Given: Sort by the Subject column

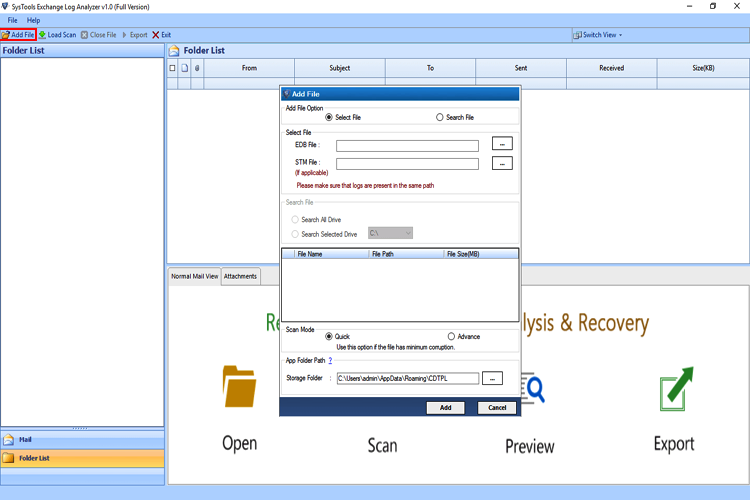Looking at the screenshot, I should (x=340, y=68).
